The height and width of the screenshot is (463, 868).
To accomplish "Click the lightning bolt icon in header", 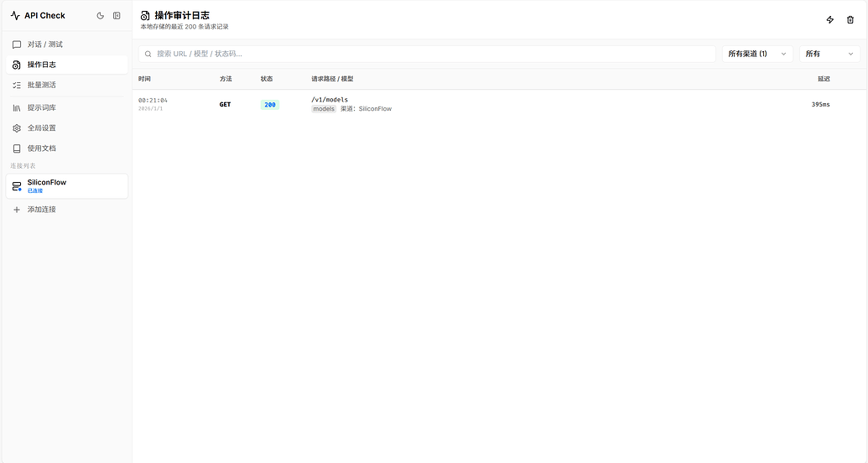I will pyautogui.click(x=829, y=20).
